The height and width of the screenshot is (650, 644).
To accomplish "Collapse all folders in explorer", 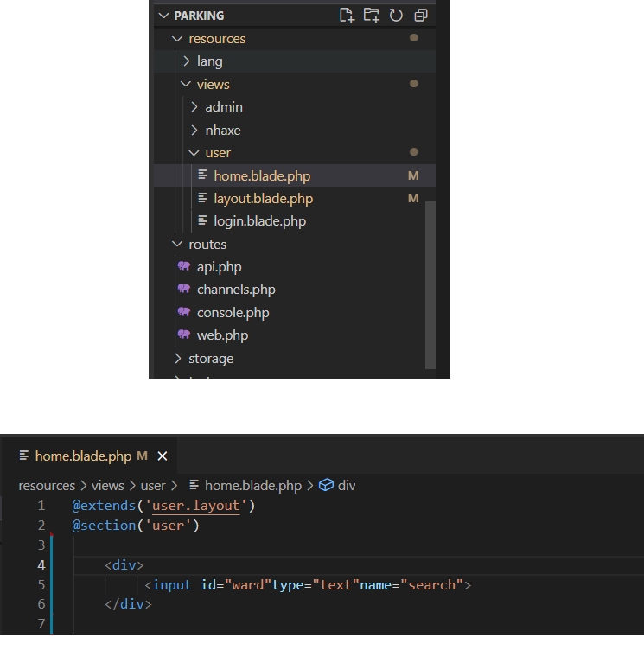I will click(x=421, y=16).
